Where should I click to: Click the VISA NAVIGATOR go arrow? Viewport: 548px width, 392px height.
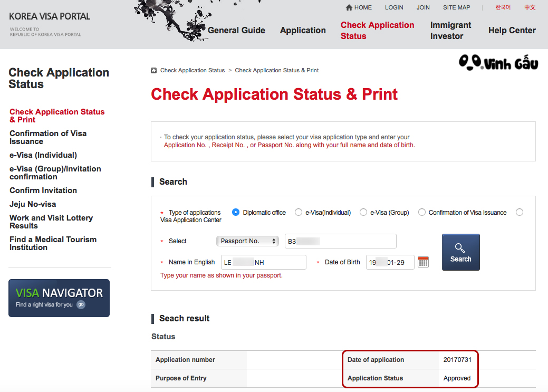point(80,304)
